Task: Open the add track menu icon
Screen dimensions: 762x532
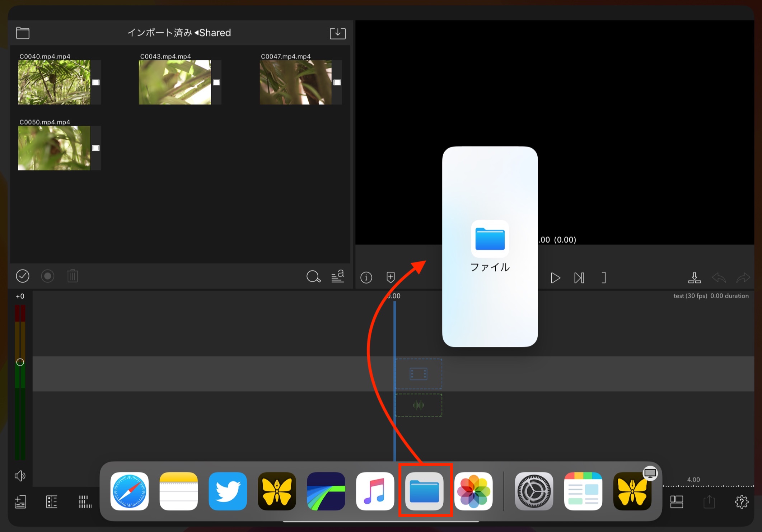Action: click(x=20, y=502)
